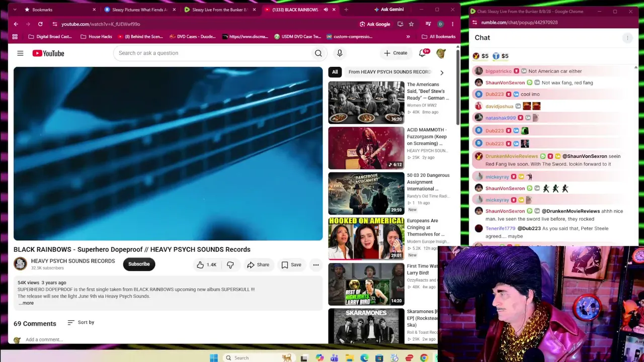Switch to the Bookmarks tab
This screenshot has width=644, height=362.
[x=59, y=10]
